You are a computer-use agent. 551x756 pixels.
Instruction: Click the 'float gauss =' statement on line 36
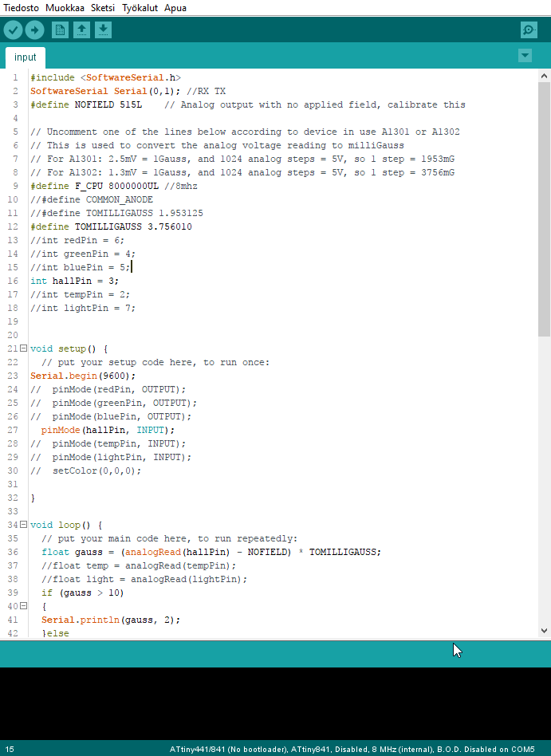[x=211, y=552]
